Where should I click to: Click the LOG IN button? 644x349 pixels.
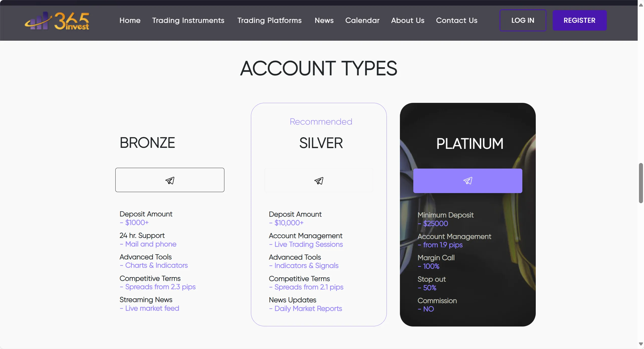[x=523, y=20]
